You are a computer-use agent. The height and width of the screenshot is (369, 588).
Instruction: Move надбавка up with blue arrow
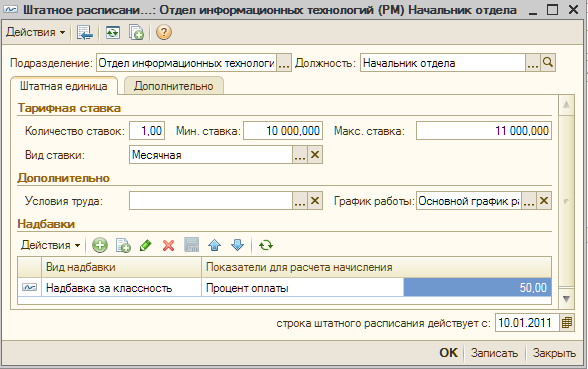pyautogui.click(x=214, y=246)
